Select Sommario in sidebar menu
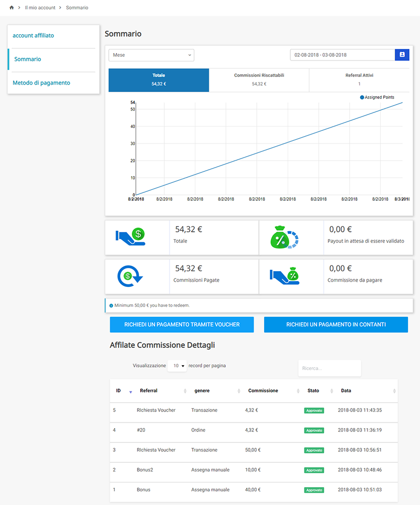Viewport: 420px width, 505px height. [x=28, y=59]
